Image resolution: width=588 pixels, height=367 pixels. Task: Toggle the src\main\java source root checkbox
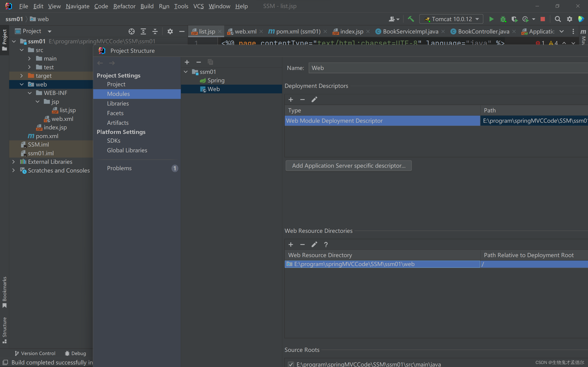(291, 364)
